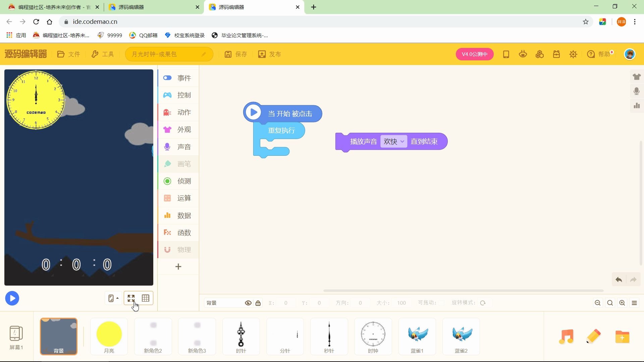The width and height of the screenshot is (644, 362).
Task: Click the blue play button under the stage
Action: coord(12,298)
